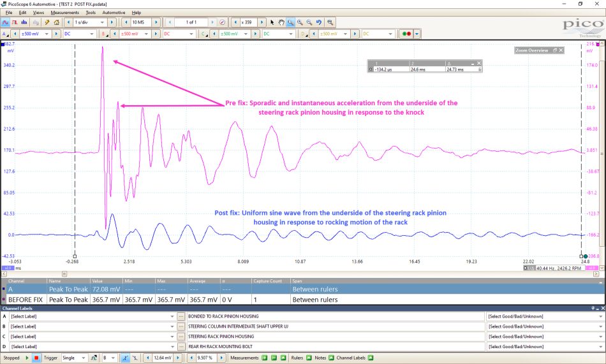This screenshot has width=606, height=364.
Task: Click the Value column header
Action: tap(107, 281)
